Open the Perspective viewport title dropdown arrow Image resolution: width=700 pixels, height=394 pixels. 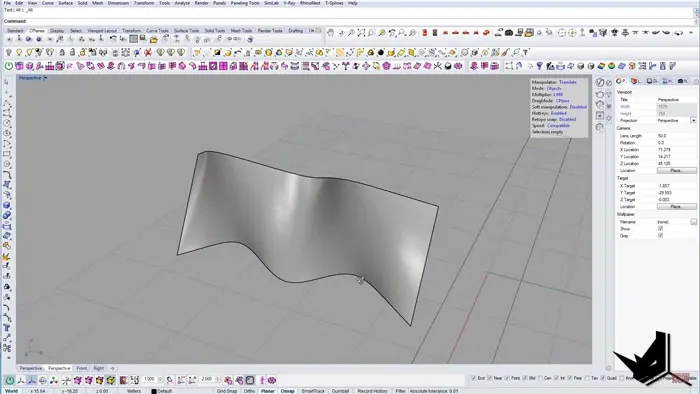46,78
